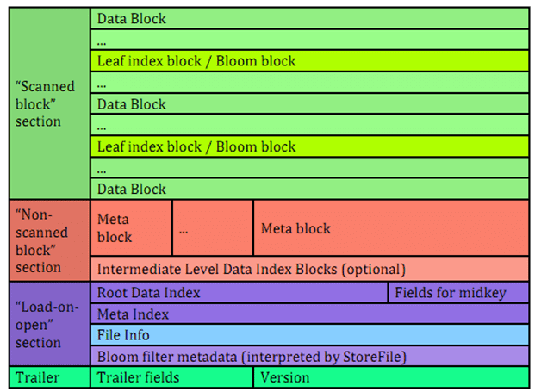This screenshot has height=392, width=535.
Task: Select the upper Leaf index / Bloom block row
Action: point(309,61)
